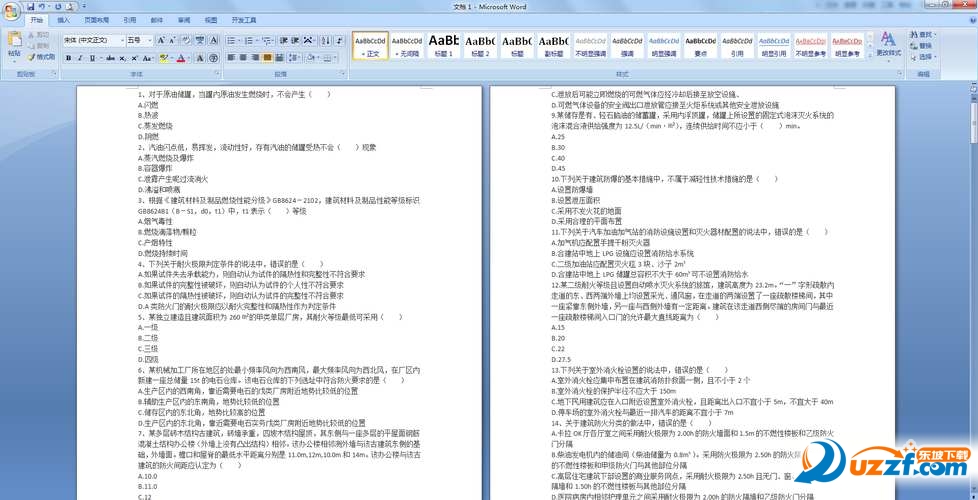
Task: Apply distributed alignment
Action: pyautogui.click(x=279, y=58)
